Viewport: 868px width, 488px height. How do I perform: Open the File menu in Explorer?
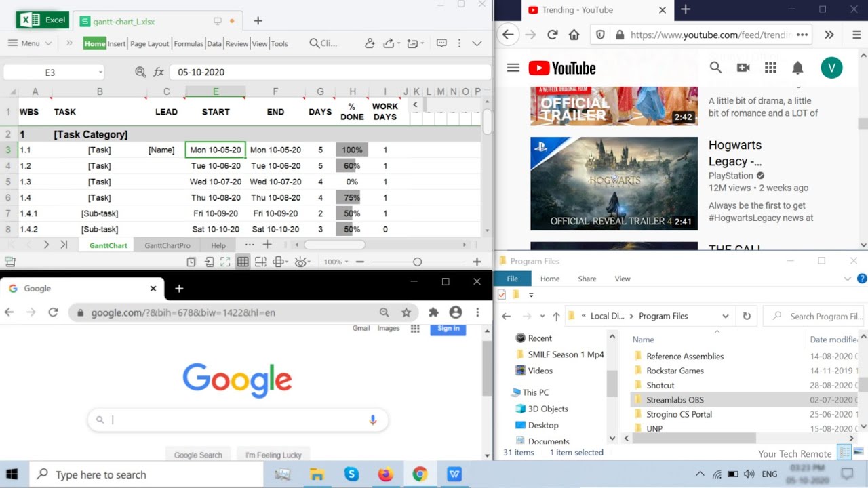[x=512, y=279]
